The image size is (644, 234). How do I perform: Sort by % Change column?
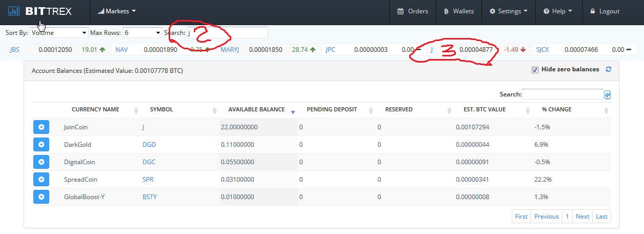pyautogui.click(x=557, y=109)
